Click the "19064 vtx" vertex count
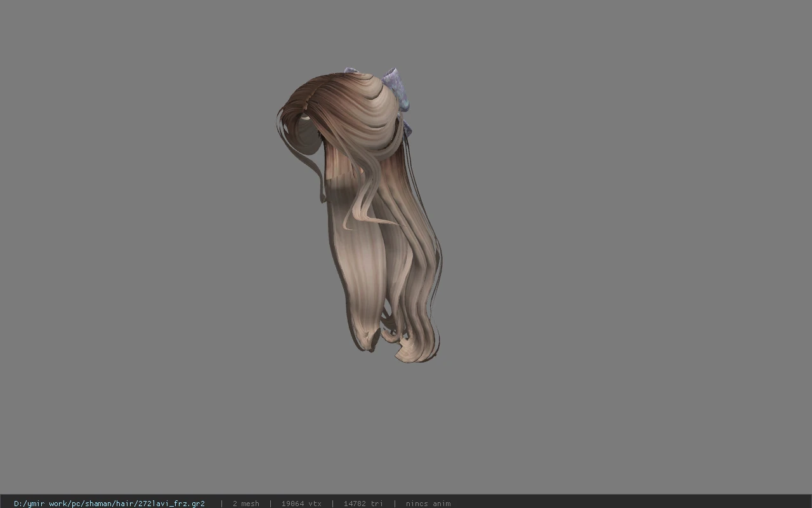 tap(301, 504)
